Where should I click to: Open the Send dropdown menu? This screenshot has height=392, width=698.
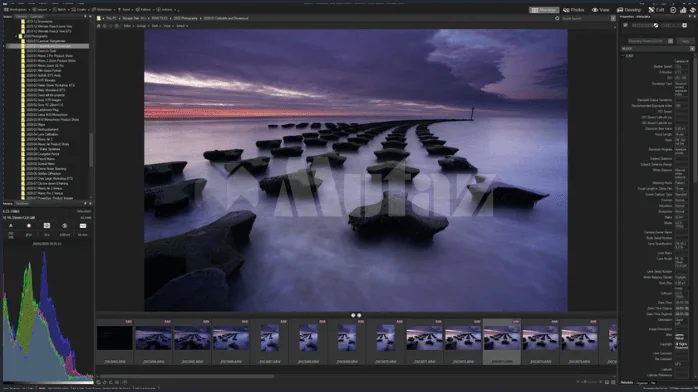126,9
